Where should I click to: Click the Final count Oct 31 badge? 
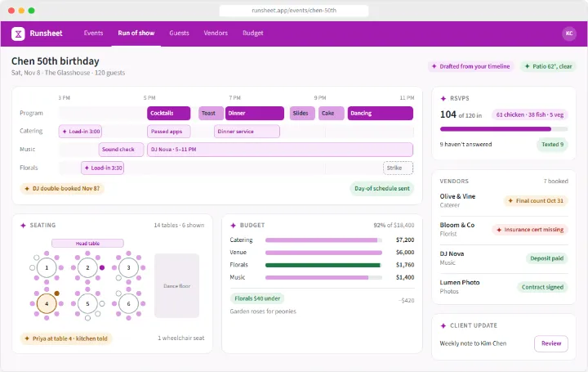(x=536, y=201)
